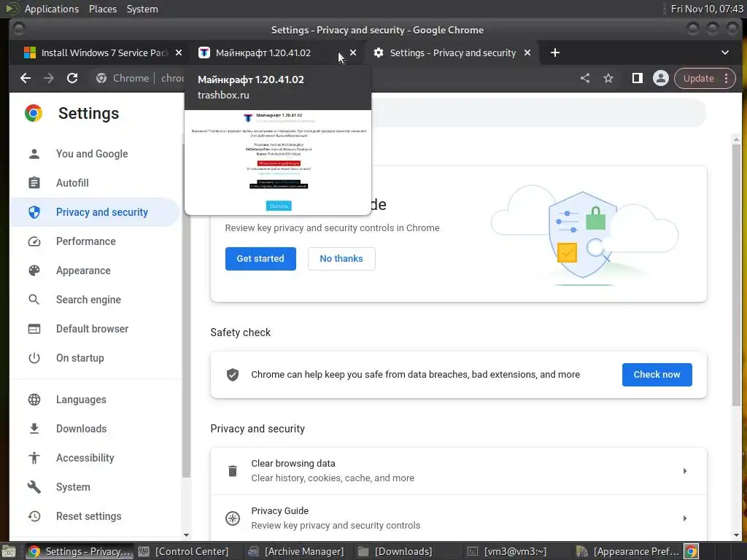Switch to Install Windows 7 Service Pack tab

click(x=98, y=52)
